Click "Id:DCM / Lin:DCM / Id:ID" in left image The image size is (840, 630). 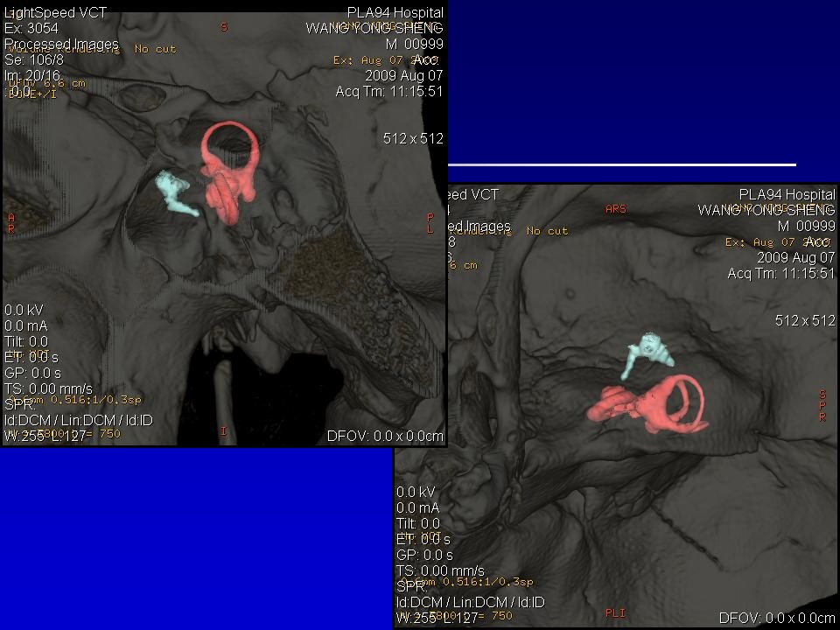[x=78, y=420]
